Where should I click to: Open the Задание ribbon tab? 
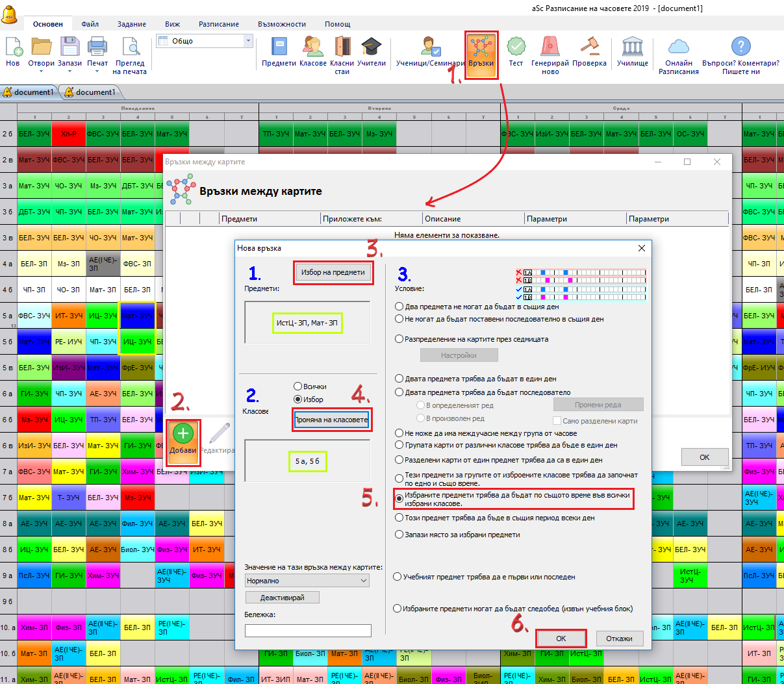click(x=131, y=24)
